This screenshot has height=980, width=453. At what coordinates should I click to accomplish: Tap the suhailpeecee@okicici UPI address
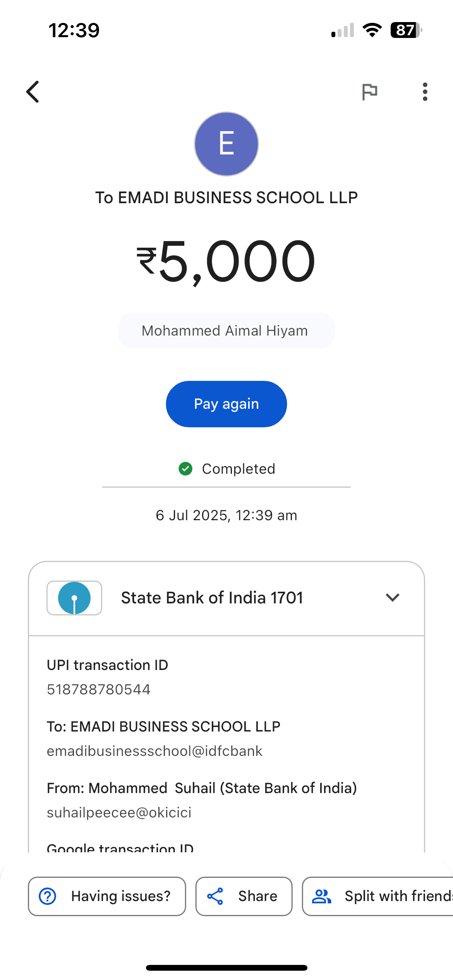119,812
